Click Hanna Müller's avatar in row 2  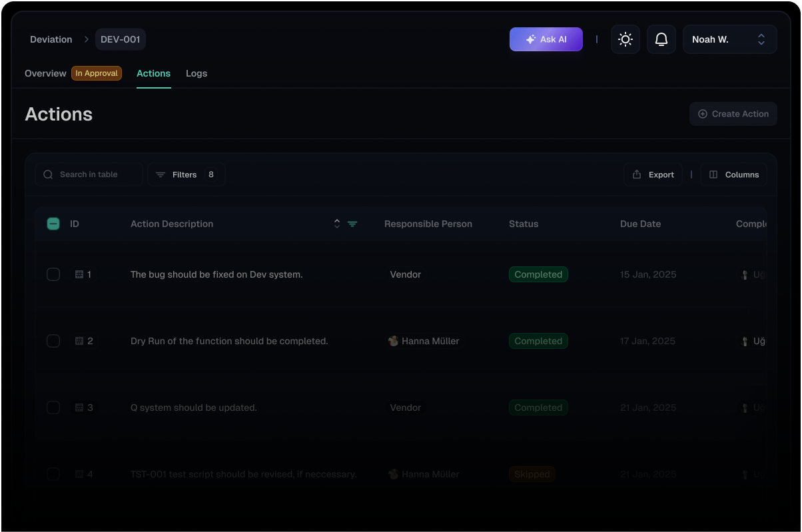[394, 341]
